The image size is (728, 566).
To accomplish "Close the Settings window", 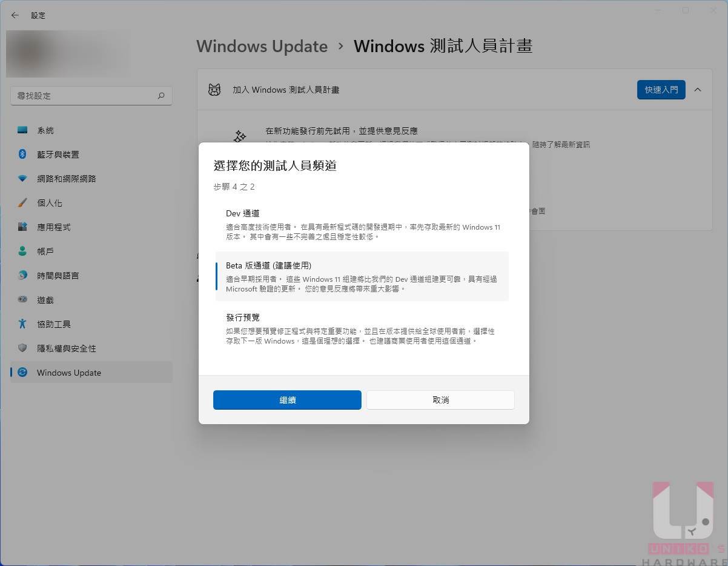I will 713,10.
